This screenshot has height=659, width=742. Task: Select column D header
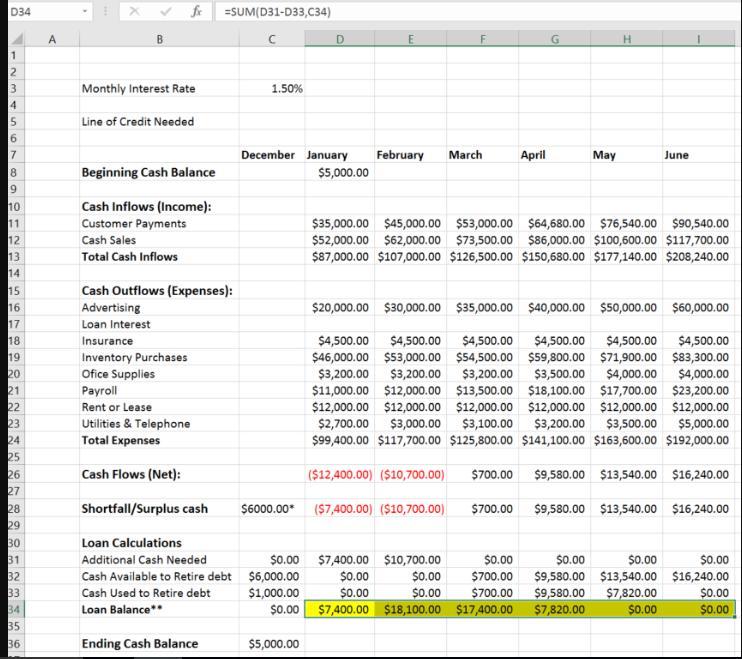click(x=339, y=39)
